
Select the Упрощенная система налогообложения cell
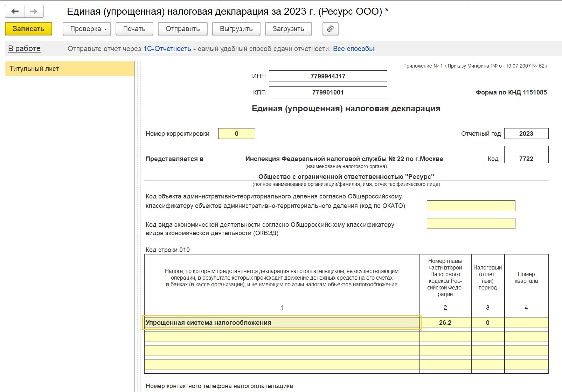point(282,323)
